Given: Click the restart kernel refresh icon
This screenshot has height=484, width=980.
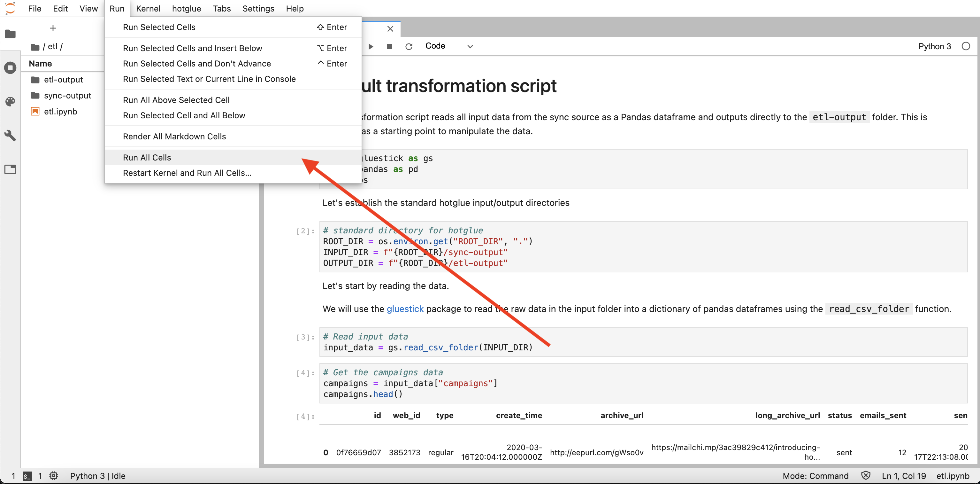Looking at the screenshot, I should click(x=409, y=46).
